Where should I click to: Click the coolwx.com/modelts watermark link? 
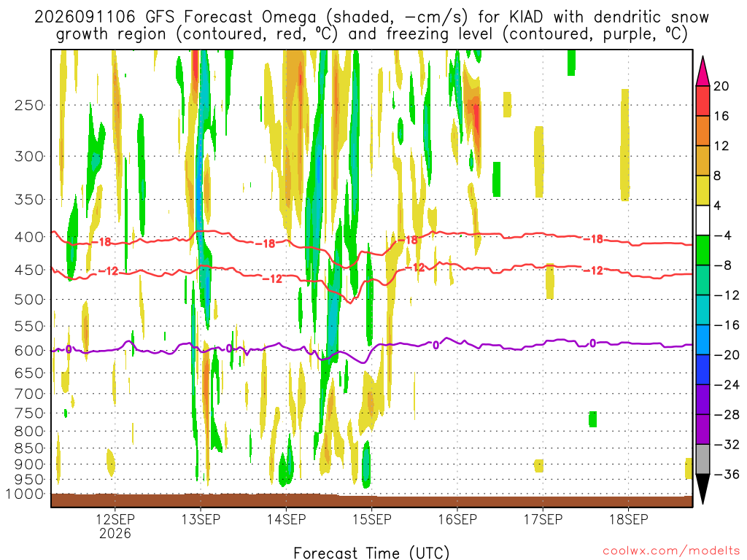[671, 551]
